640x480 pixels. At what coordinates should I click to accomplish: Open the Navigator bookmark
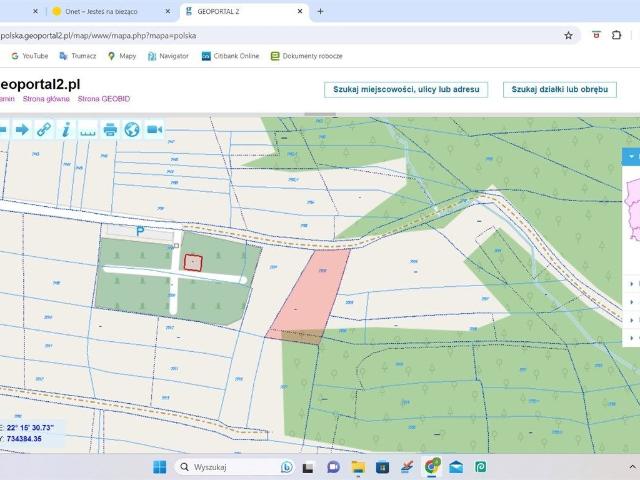pos(168,56)
